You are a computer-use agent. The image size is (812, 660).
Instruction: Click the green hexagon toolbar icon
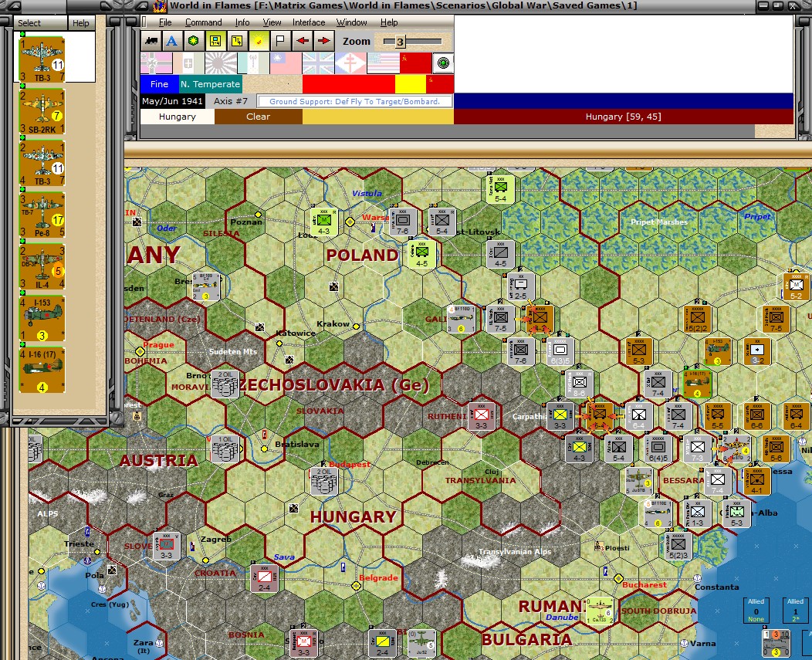coord(194,41)
